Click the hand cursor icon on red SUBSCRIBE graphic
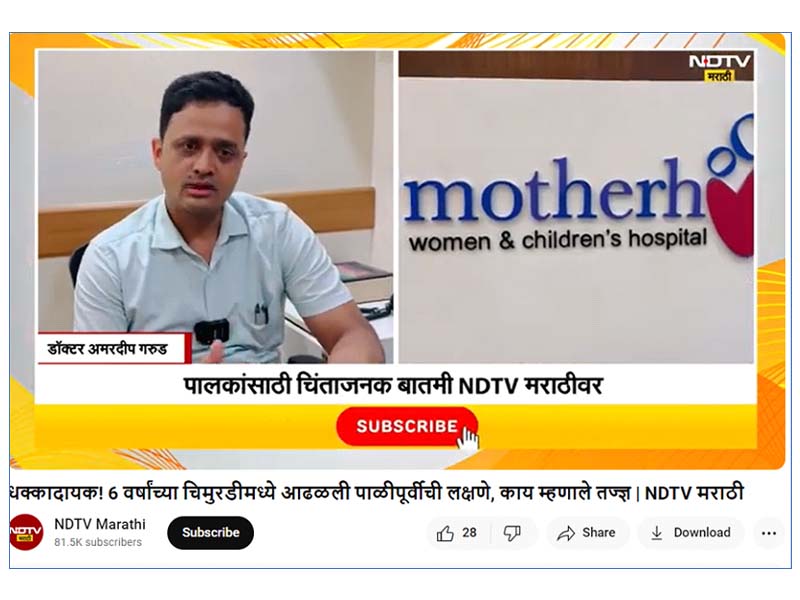Screen dimensions: 800x600 pos(468,439)
